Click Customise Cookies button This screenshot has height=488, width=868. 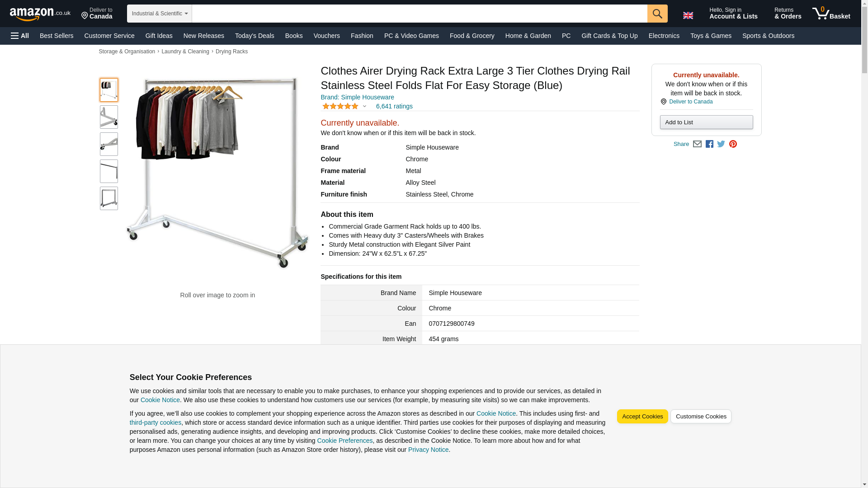point(701,417)
